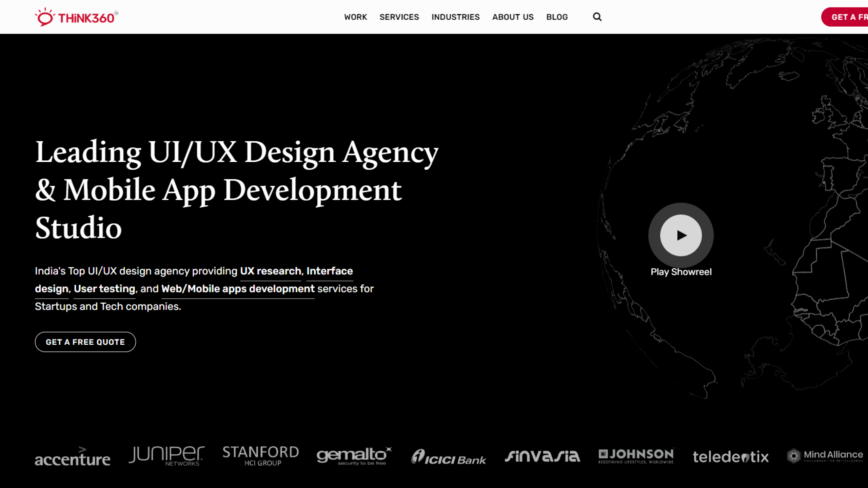
Task: Click the UX research hyperlink
Action: click(271, 271)
